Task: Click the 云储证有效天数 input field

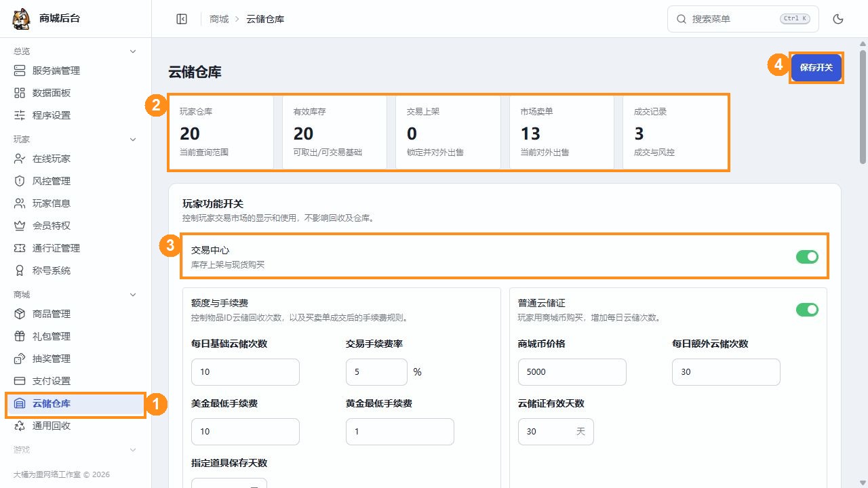Action: point(556,432)
